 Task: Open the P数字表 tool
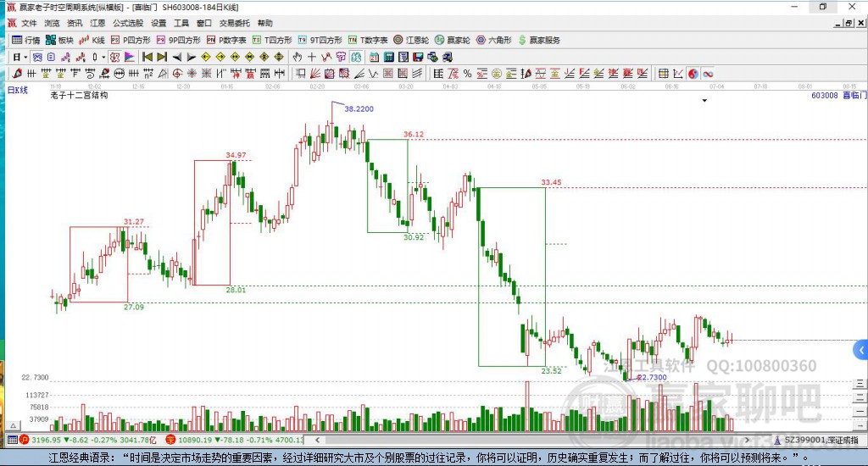point(226,40)
